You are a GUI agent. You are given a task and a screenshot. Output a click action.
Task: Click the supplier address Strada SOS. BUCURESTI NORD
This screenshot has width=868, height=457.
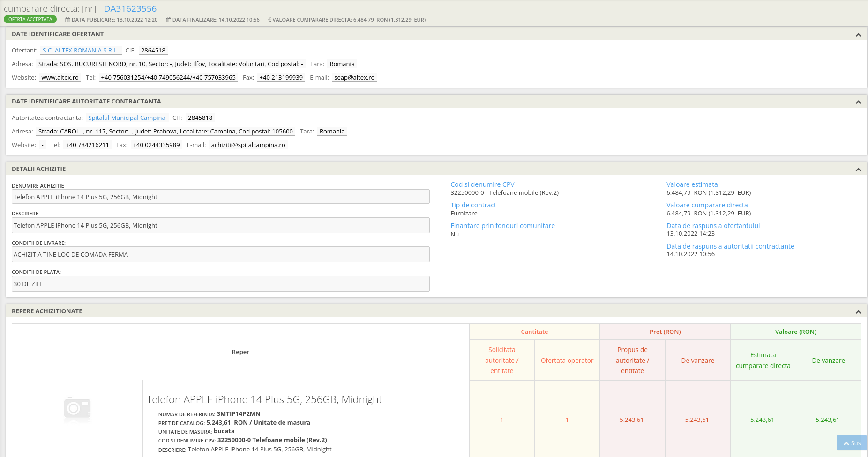point(171,64)
